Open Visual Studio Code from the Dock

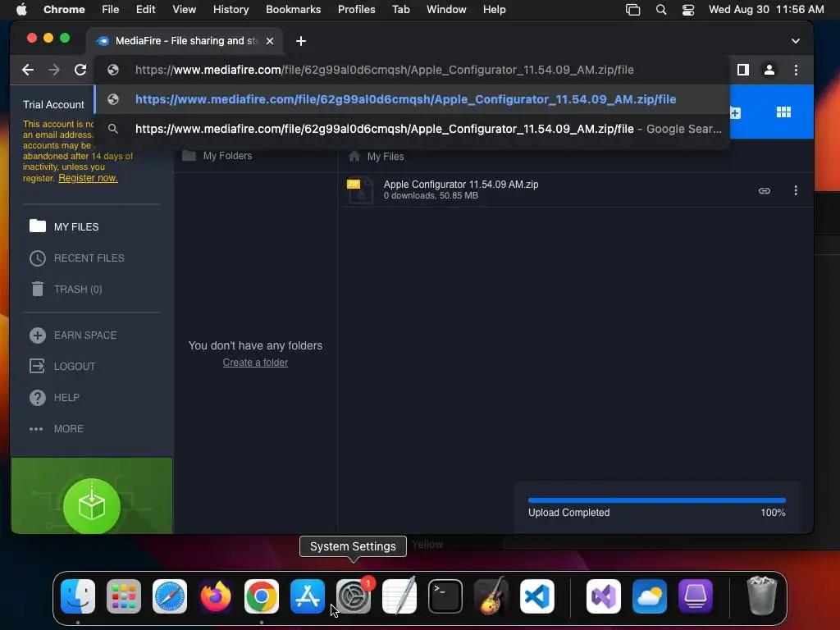tap(537, 596)
